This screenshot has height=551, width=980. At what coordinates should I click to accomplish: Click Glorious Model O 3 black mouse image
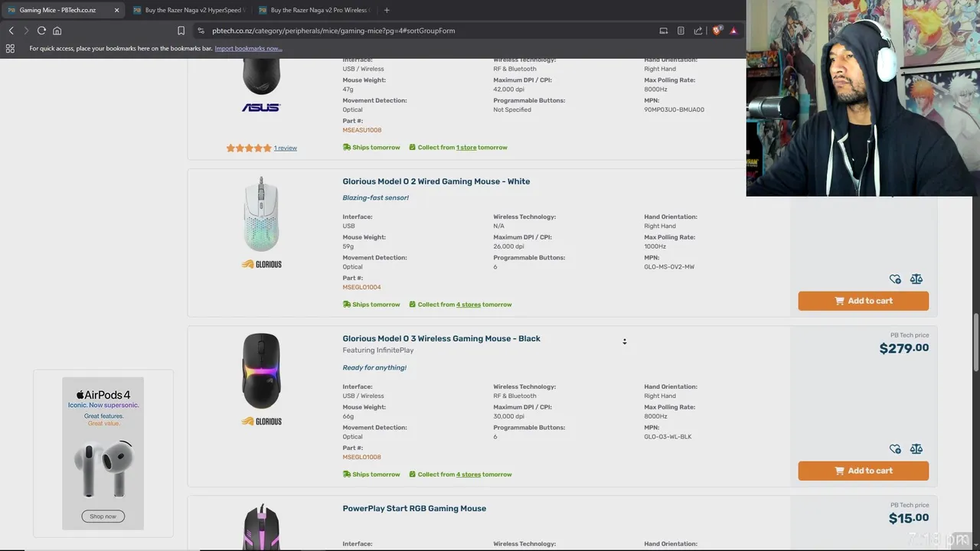point(261,371)
